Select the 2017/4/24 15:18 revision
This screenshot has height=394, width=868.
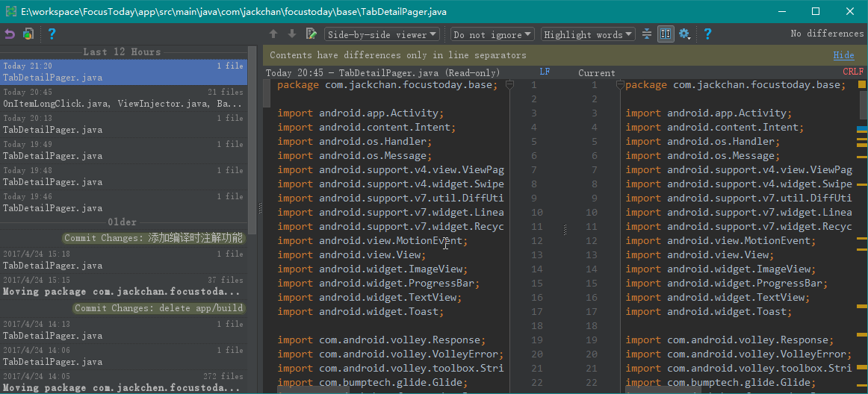(123, 260)
